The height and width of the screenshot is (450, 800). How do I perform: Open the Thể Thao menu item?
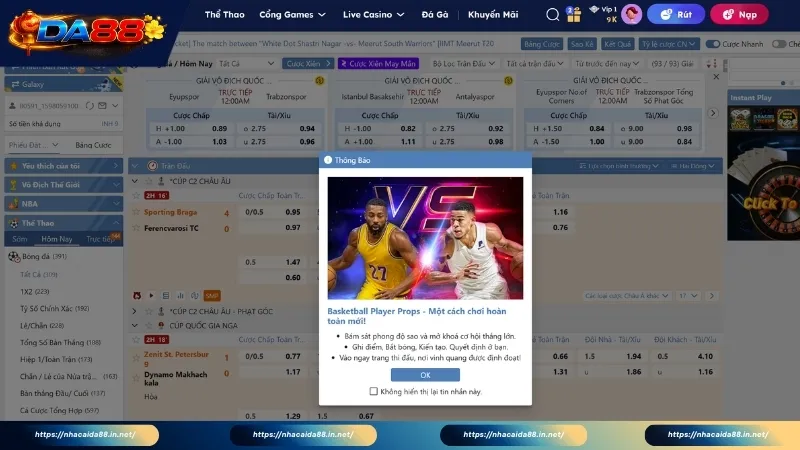[225, 15]
